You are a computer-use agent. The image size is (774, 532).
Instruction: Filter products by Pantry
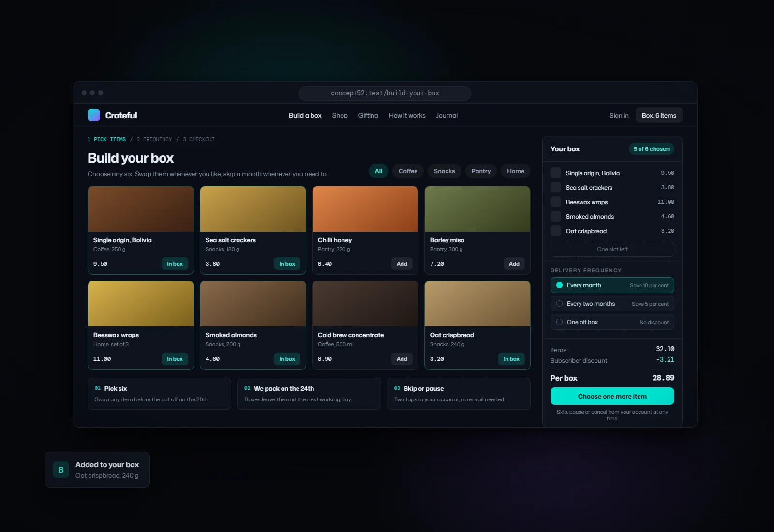pos(481,171)
